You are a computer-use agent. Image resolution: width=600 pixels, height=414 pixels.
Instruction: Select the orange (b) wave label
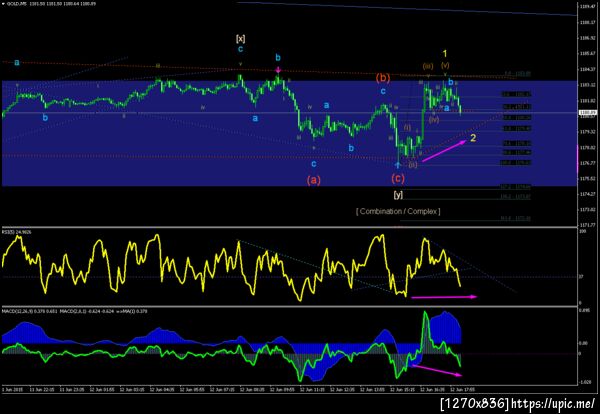pyautogui.click(x=383, y=78)
